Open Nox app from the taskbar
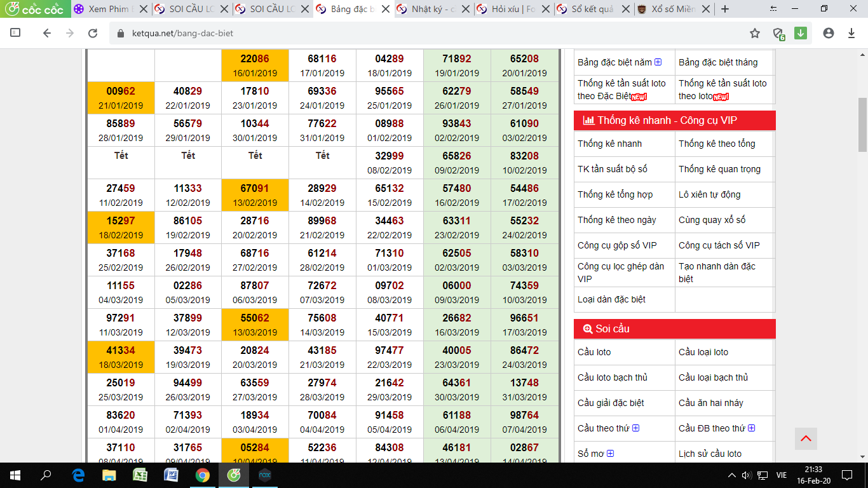 [x=264, y=475]
